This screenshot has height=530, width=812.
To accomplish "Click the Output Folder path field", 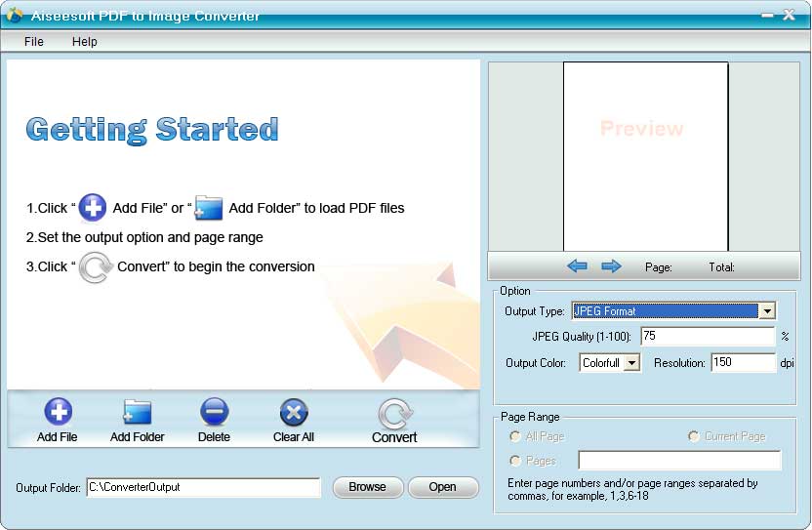I will pyautogui.click(x=204, y=487).
